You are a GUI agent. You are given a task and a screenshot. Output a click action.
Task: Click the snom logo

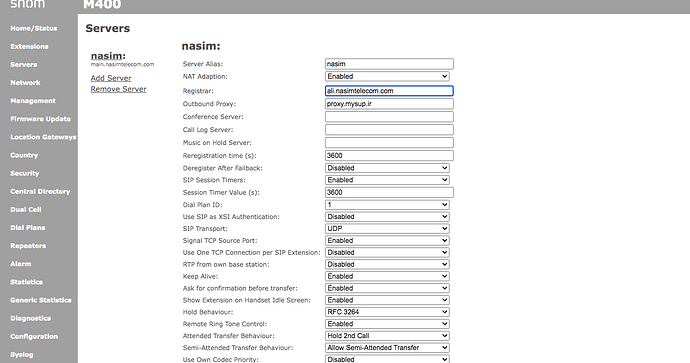27,4
